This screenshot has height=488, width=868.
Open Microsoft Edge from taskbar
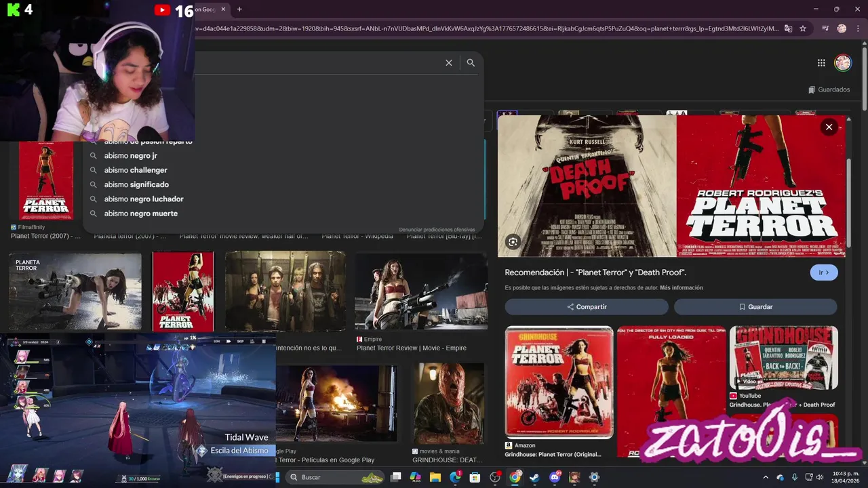point(455,477)
